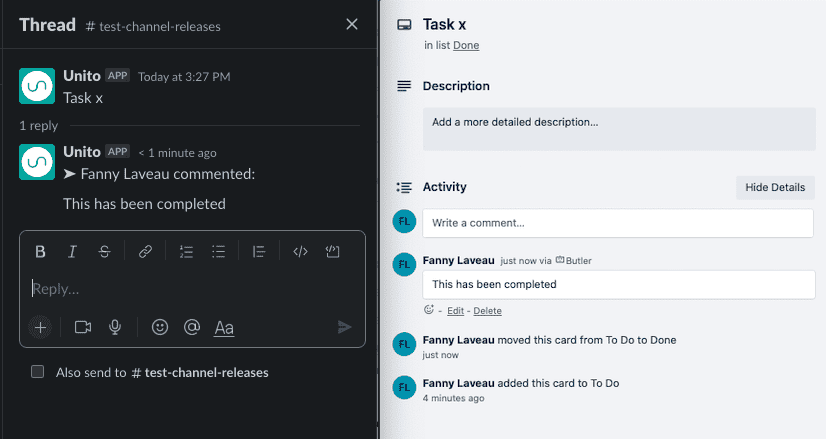Apply strikethrough formatting in reply editor
Image resolution: width=826 pixels, height=439 pixels.
(x=104, y=252)
